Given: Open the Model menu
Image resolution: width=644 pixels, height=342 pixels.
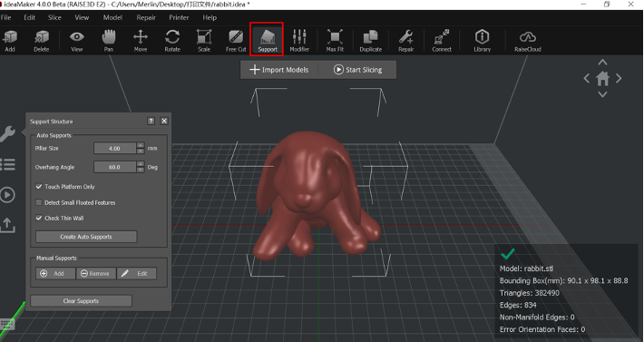Looking at the screenshot, I should click(x=112, y=17).
